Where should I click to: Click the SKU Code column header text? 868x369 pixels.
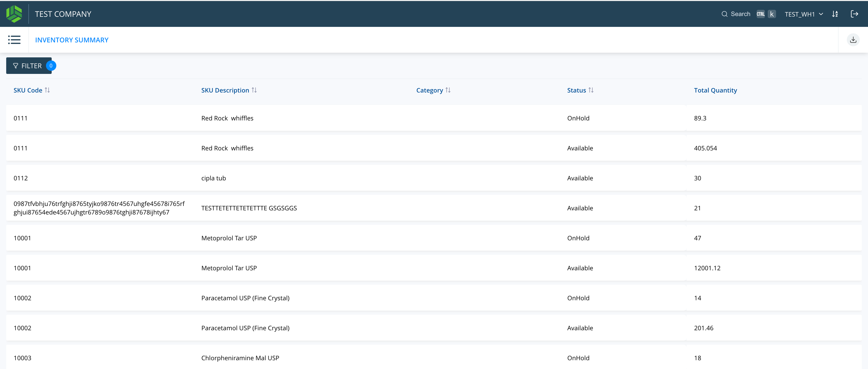click(x=28, y=90)
